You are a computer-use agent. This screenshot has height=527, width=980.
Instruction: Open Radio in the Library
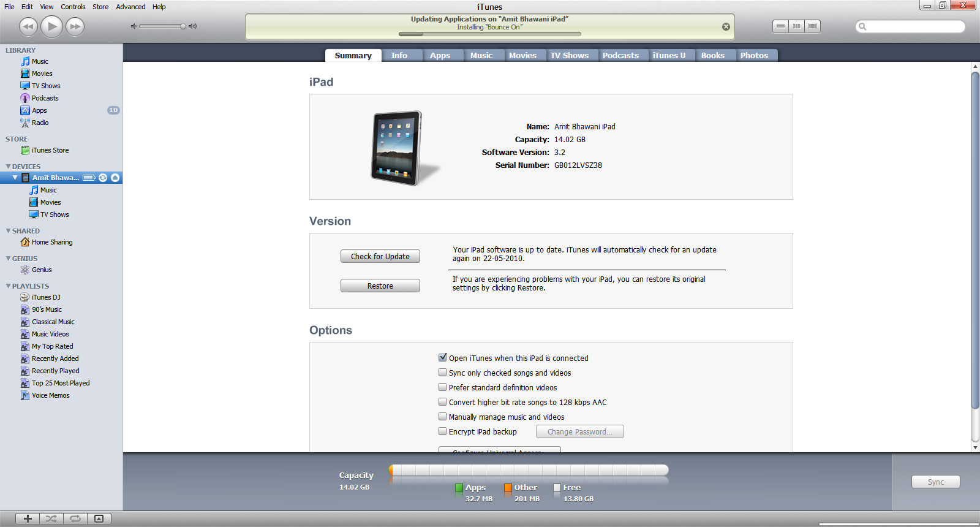(40, 123)
